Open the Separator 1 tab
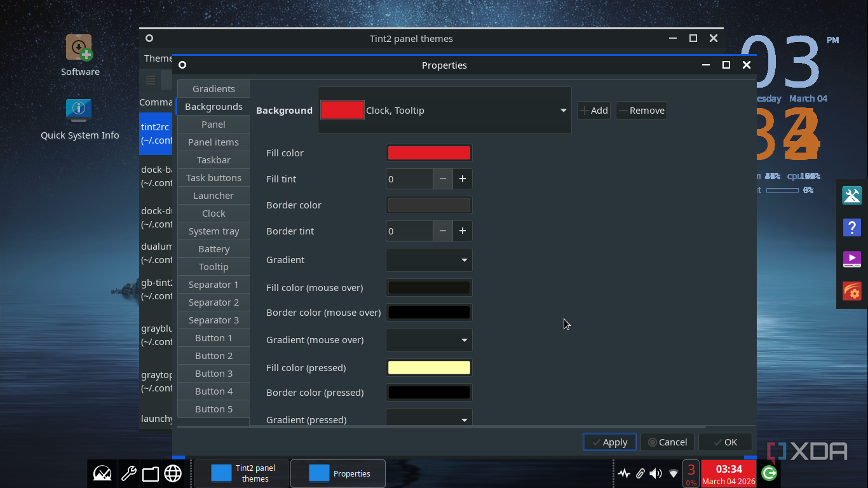868x488 pixels. click(214, 285)
